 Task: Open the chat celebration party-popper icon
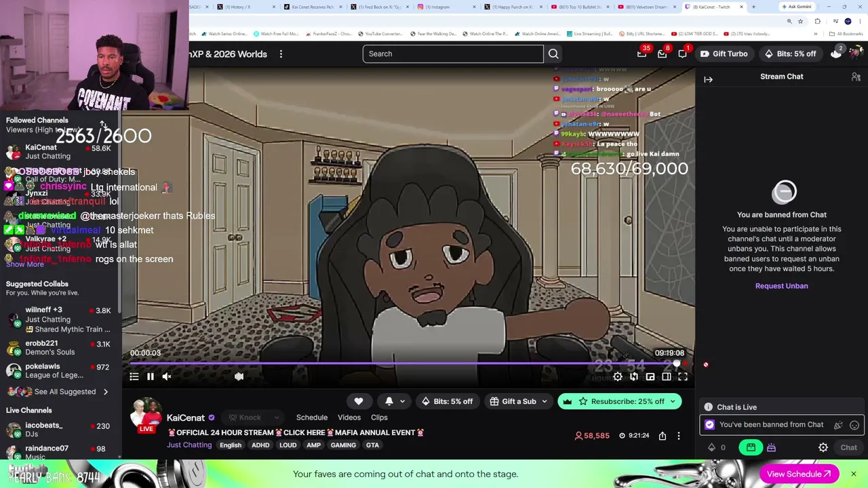click(838, 425)
